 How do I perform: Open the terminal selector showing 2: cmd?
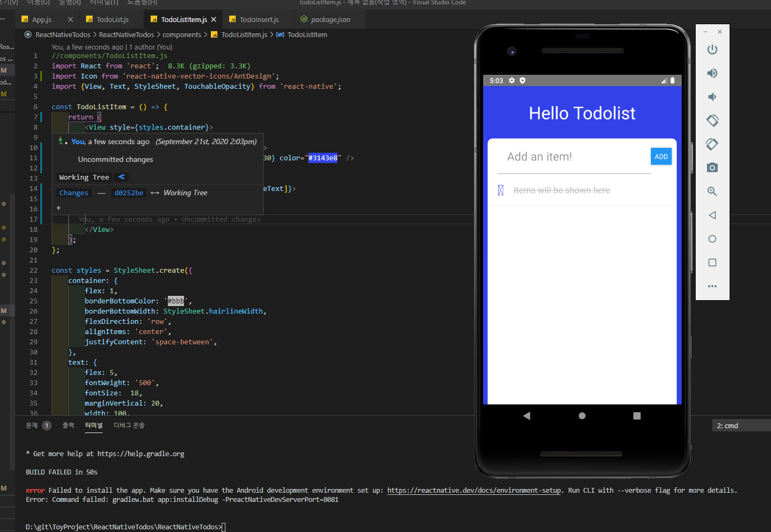[x=741, y=425]
